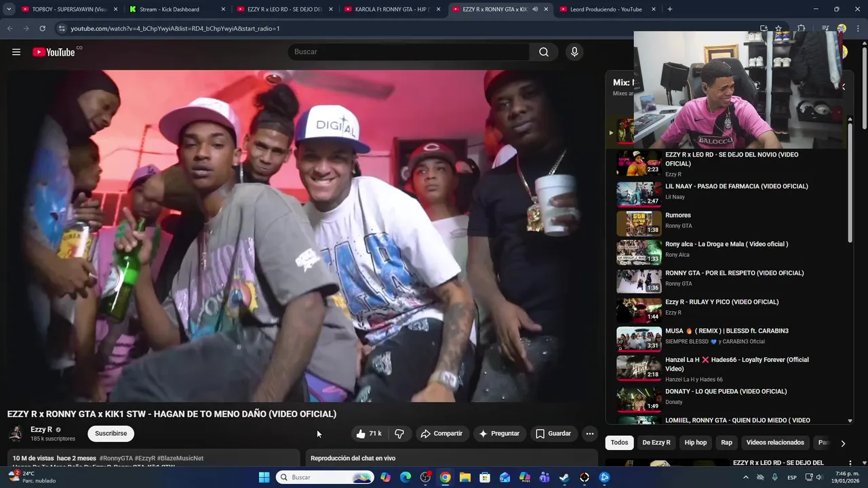Open Steam from taskbar

tap(564, 477)
